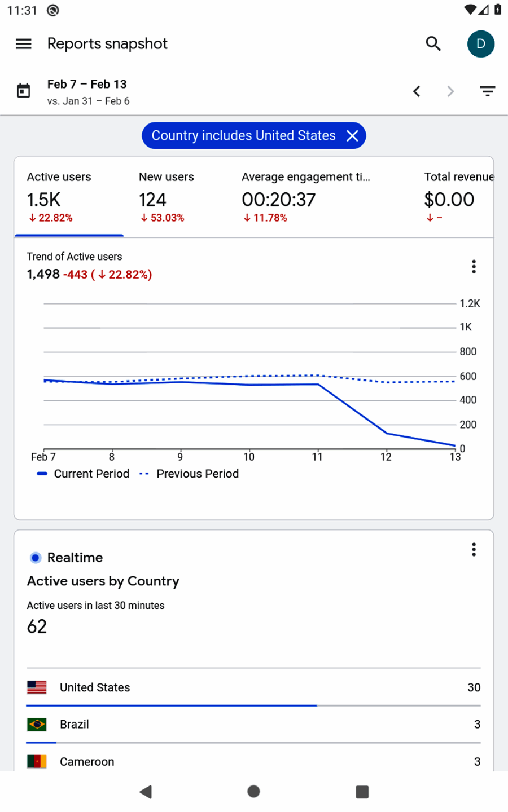Go to previous date range arrow

coord(417,91)
